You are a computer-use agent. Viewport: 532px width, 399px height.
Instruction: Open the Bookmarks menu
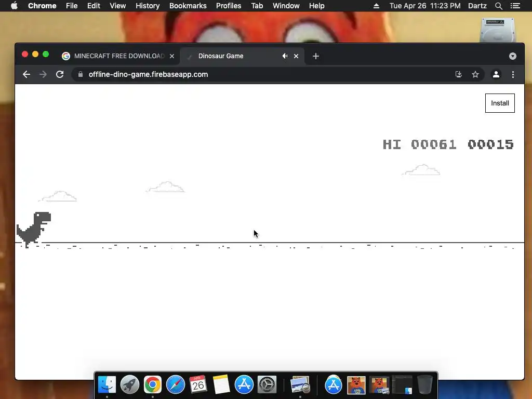(x=188, y=6)
